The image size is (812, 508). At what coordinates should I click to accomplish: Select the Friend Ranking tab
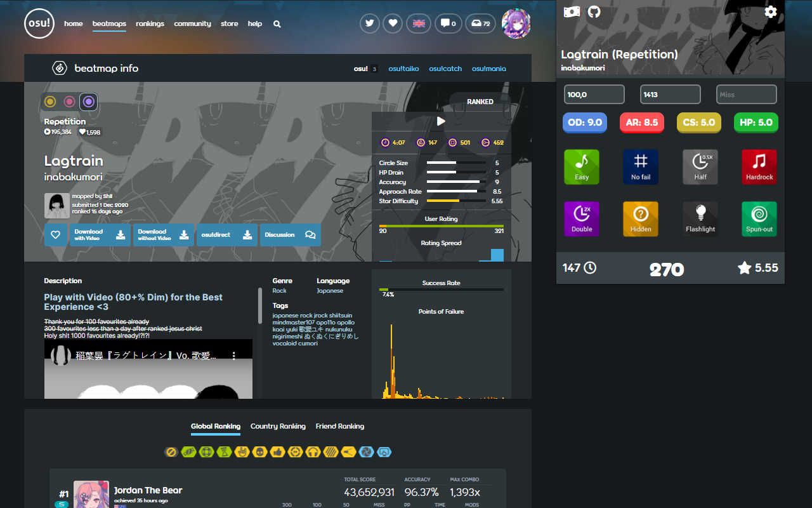pyautogui.click(x=340, y=426)
